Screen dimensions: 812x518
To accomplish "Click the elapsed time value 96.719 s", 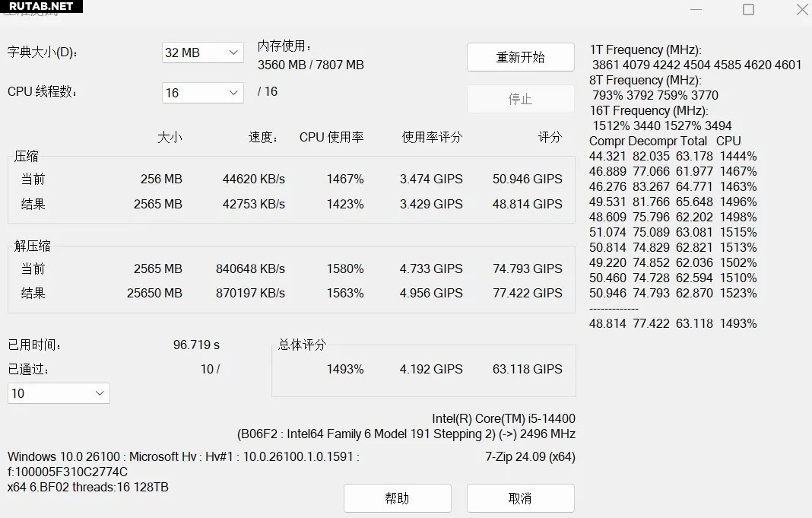I will (x=196, y=345).
